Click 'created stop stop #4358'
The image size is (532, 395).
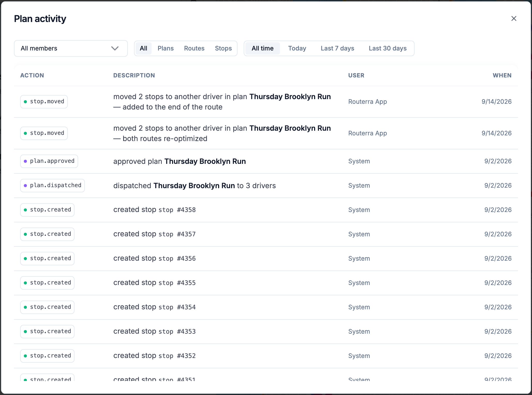154,210
